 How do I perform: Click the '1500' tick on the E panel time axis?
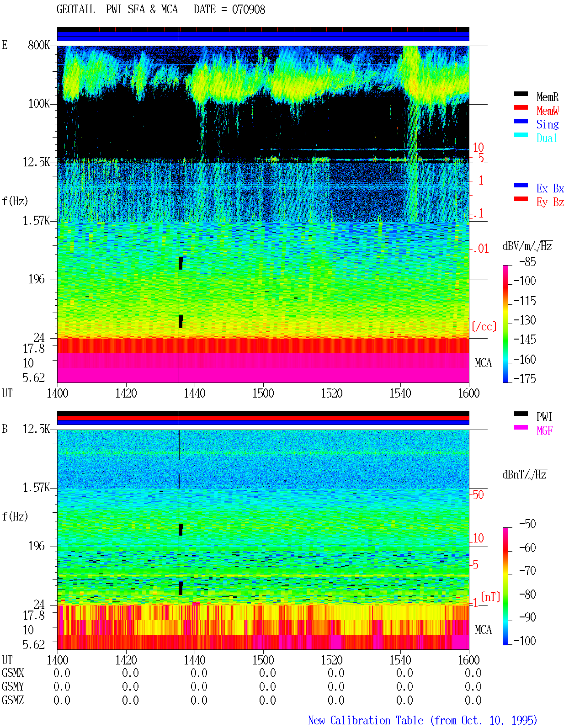point(263,393)
